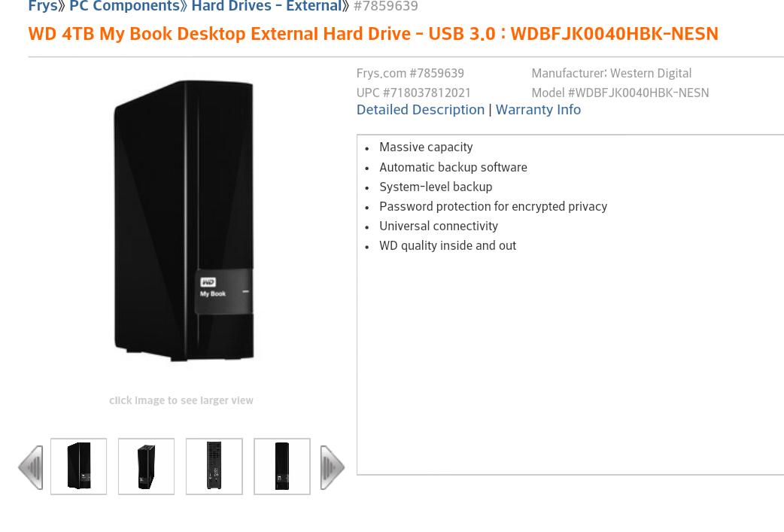
Task: Click the WD logo on the drive image
Action: click(x=208, y=282)
